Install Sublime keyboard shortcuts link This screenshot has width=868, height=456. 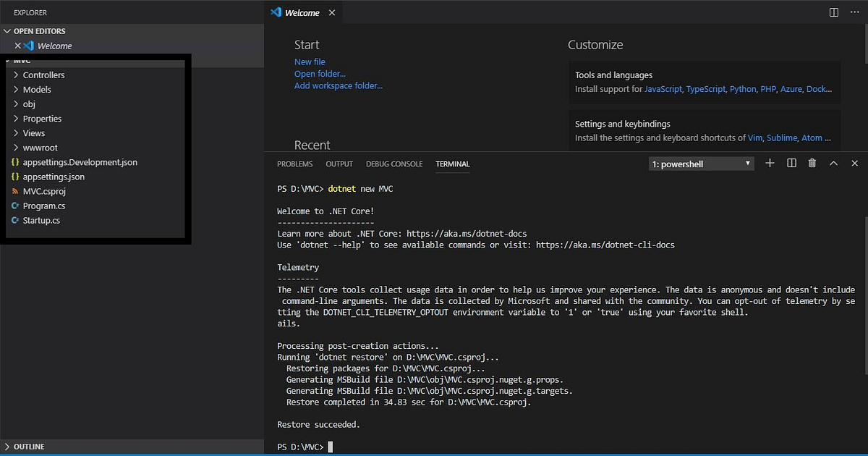[x=782, y=138]
